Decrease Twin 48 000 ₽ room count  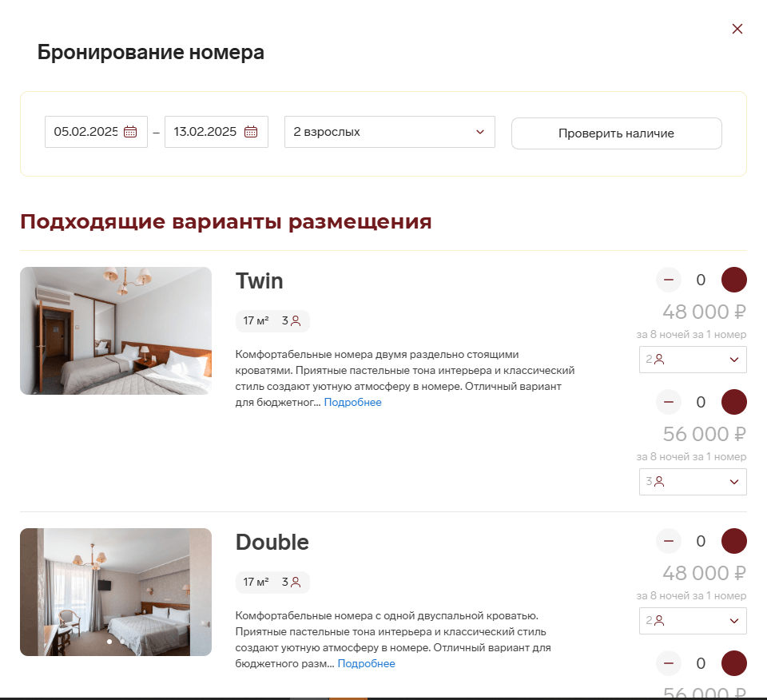[669, 280]
